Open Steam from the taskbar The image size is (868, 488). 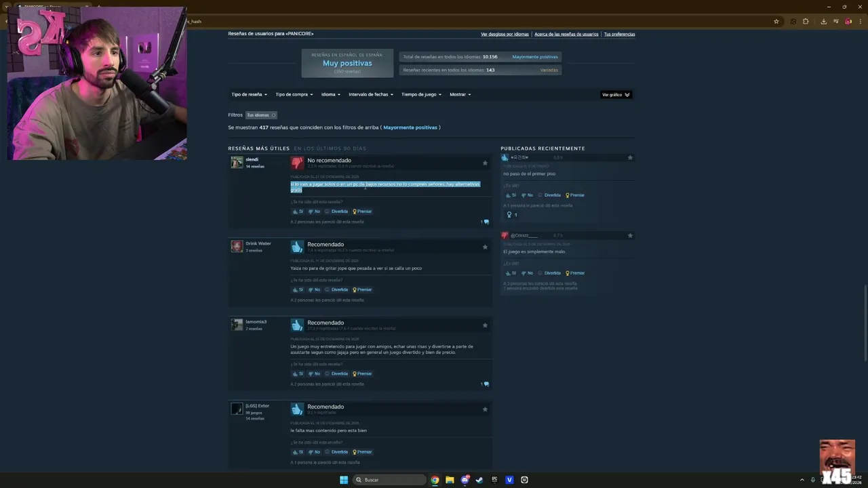click(x=479, y=480)
